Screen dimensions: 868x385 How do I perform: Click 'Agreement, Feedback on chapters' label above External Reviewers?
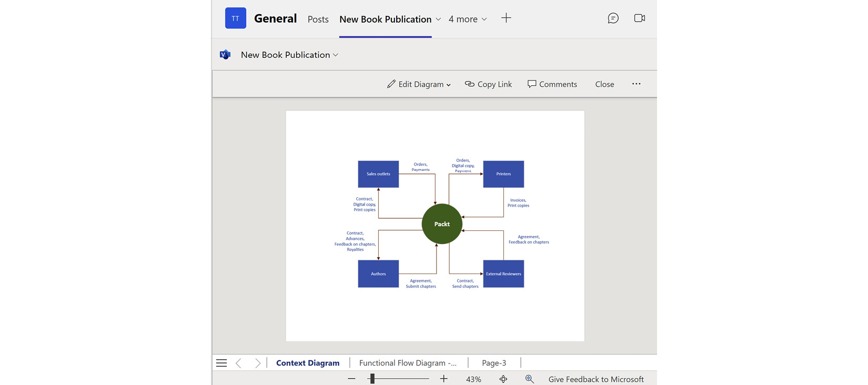(529, 239)
